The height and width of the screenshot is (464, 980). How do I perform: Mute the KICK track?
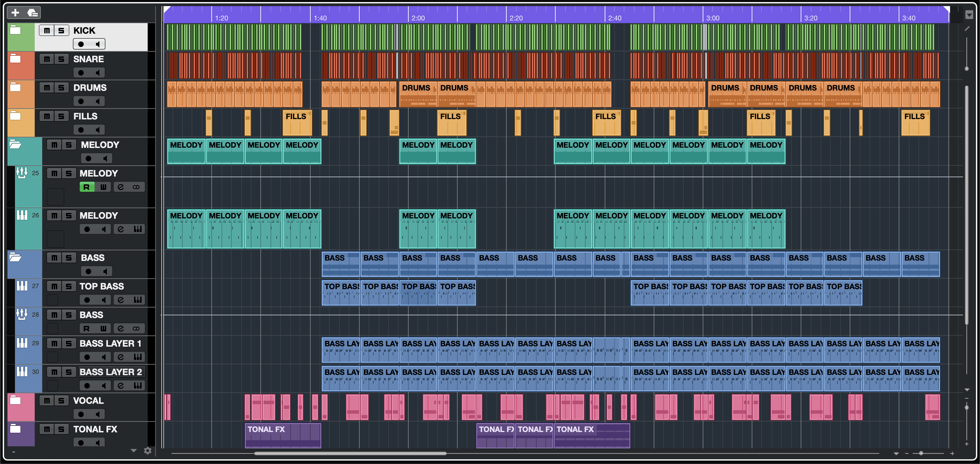(47, 30)
